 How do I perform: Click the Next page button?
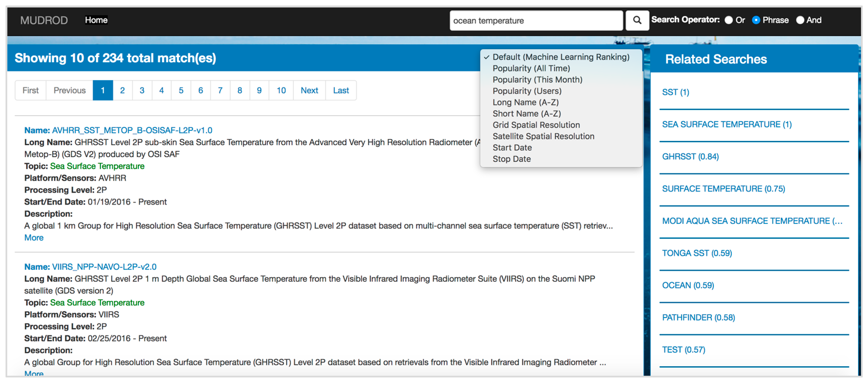point(309,90)
